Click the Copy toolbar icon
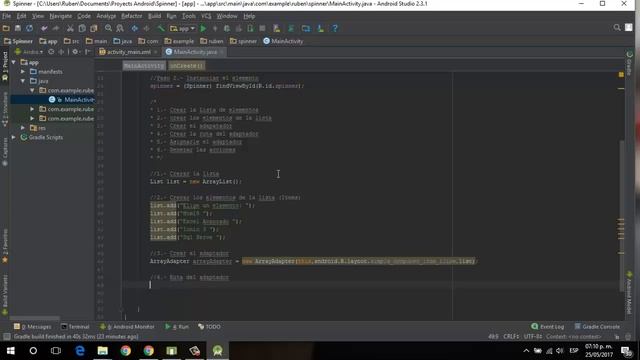The width and height of the screenshot is (640, 360). [x=82, y=28]
